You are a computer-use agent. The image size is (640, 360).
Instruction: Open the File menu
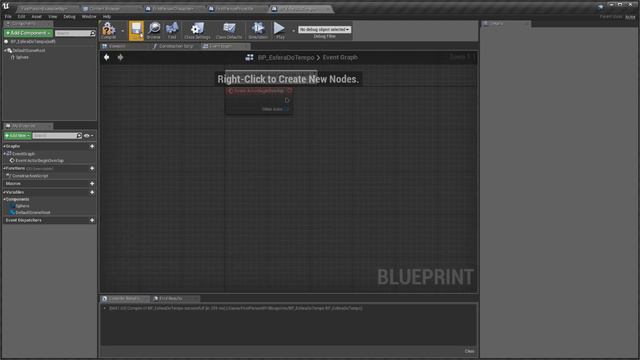8,17
